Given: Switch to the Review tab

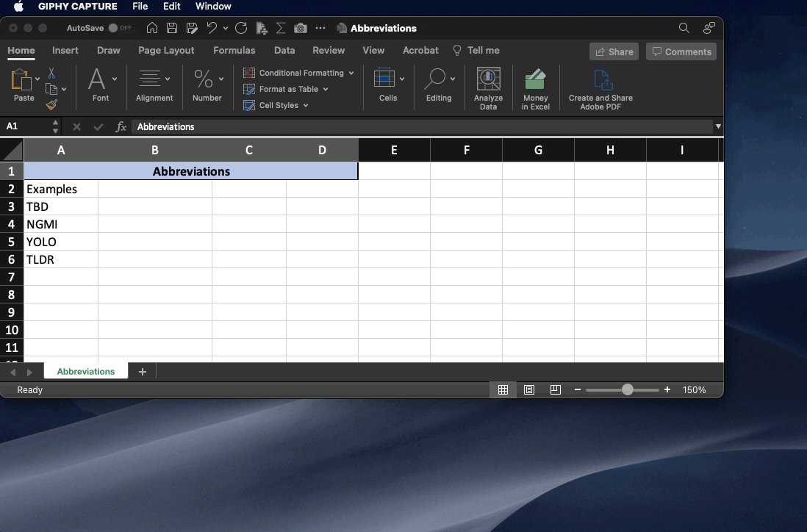Looking at the screenshot, I should click(x=329, y=51).
